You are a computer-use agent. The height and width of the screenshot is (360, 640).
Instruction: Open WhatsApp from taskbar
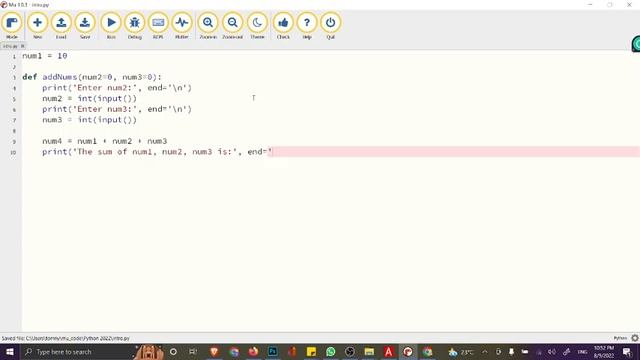(x=331, y=351)
